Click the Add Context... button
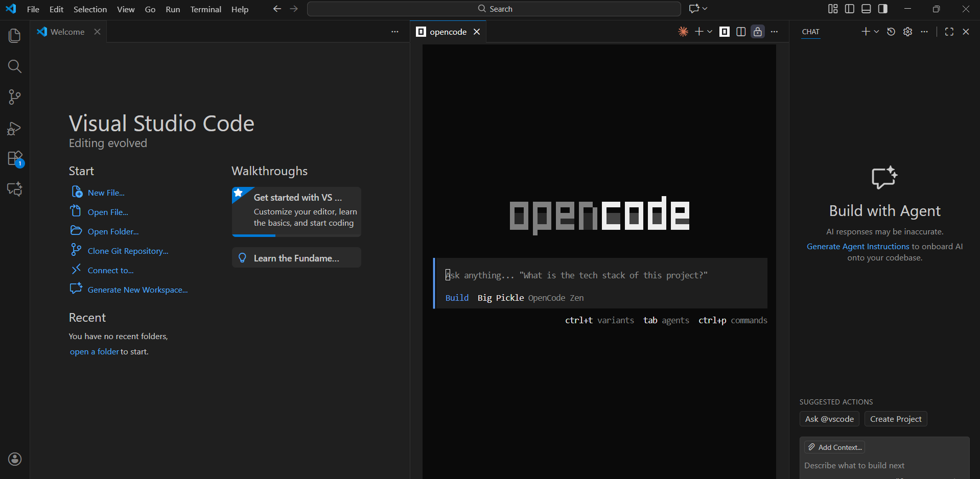Image resolution: width=980 pixels, height=479 pixels. tap(834, 447)
